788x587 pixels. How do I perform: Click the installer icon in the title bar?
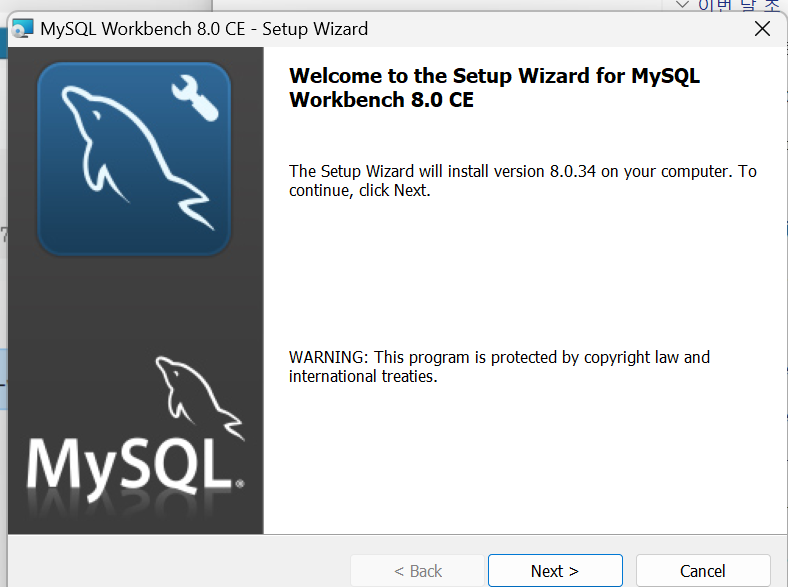point(23,29)
